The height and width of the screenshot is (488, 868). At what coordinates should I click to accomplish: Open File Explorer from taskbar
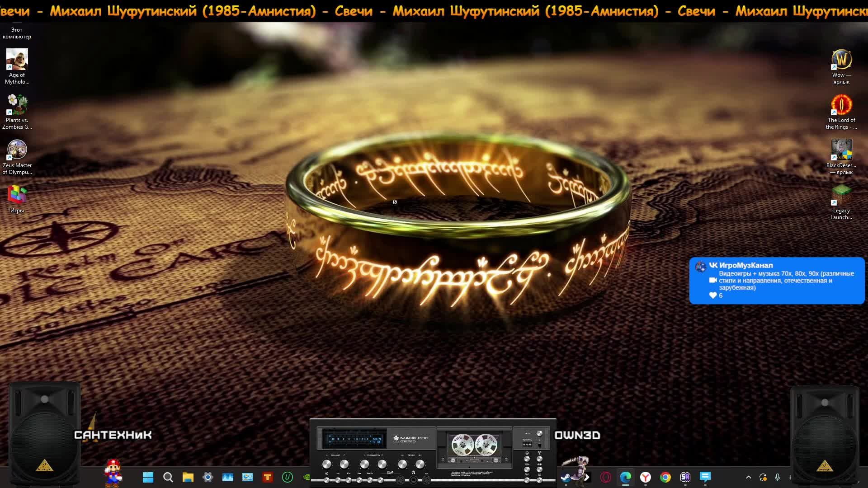(188, 477)
